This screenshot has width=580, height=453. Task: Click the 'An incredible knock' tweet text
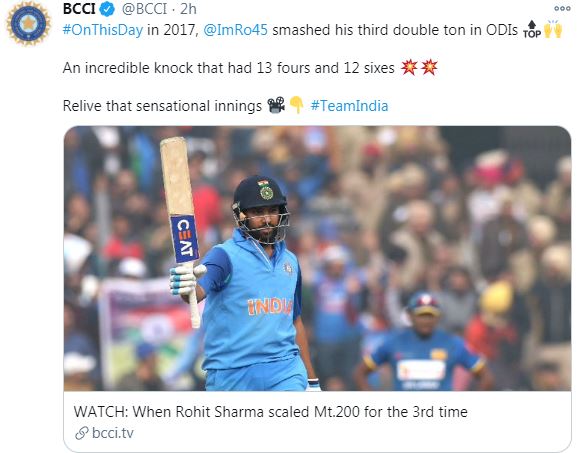point(229,68)
